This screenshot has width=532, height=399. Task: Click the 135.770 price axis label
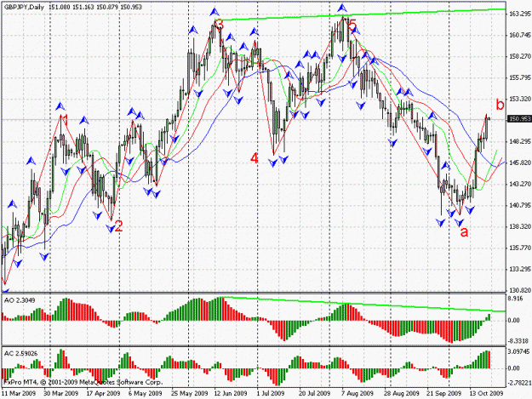point(519,248)
